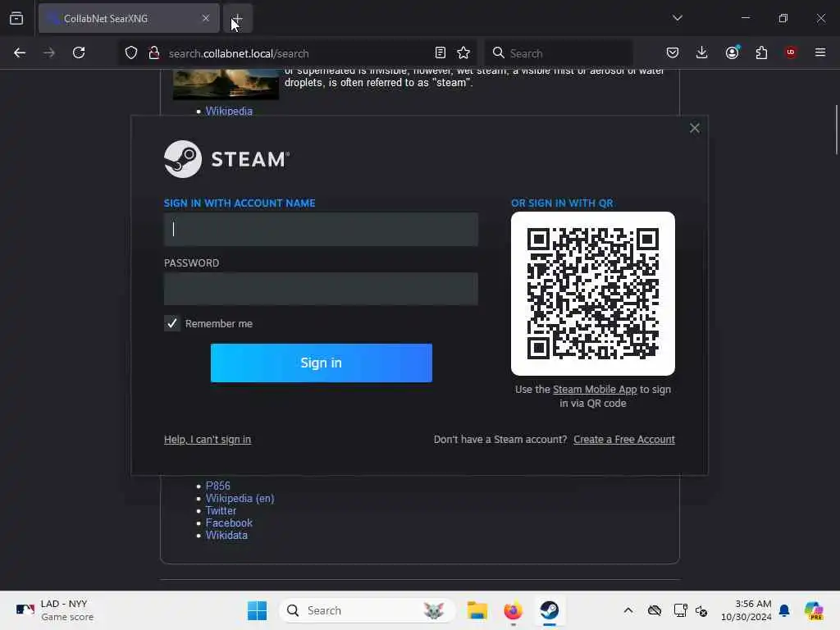Open Help, I can't sign in link
Image resolution: width=840 pixels, height=630 pixels.
208,440
